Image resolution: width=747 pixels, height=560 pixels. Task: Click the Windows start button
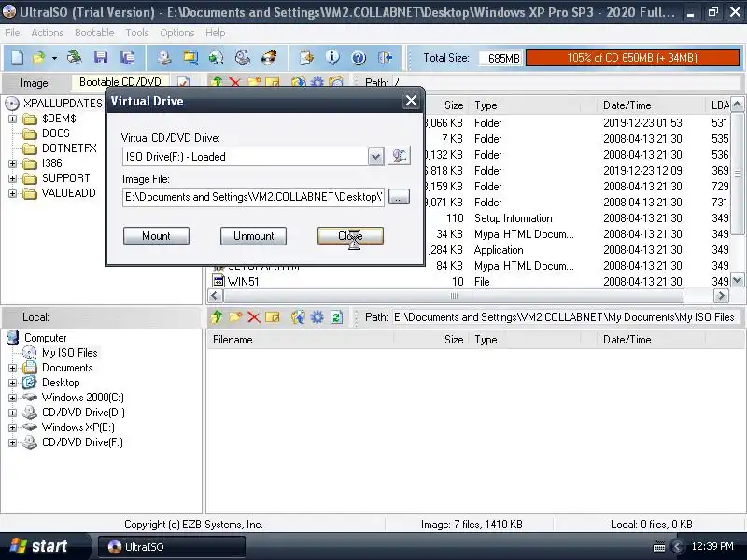(x=45, y=546)
